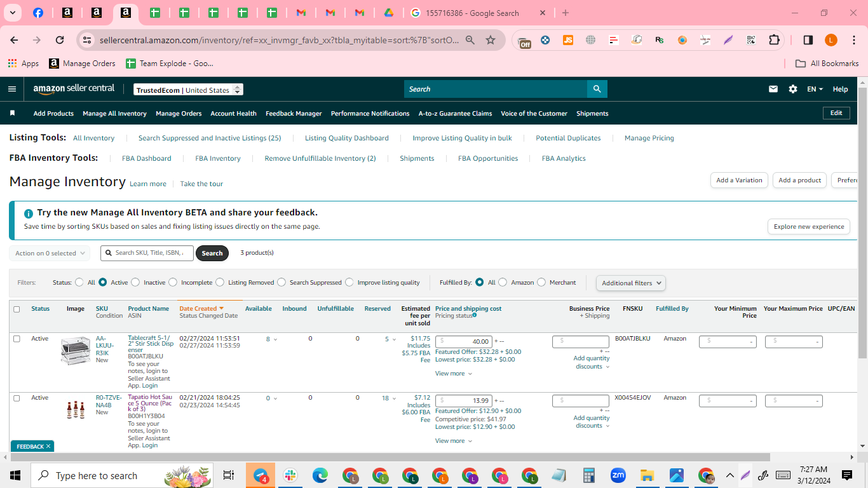Bookmark this page with the star icon
868x488 pixels.
[x=491, y=40]
